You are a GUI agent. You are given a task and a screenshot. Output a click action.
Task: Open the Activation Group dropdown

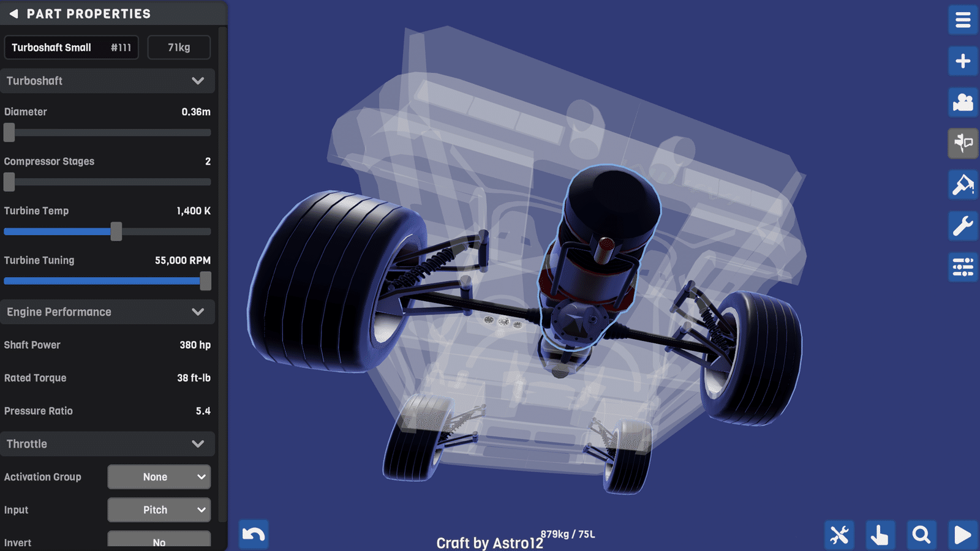pos(159,477)
